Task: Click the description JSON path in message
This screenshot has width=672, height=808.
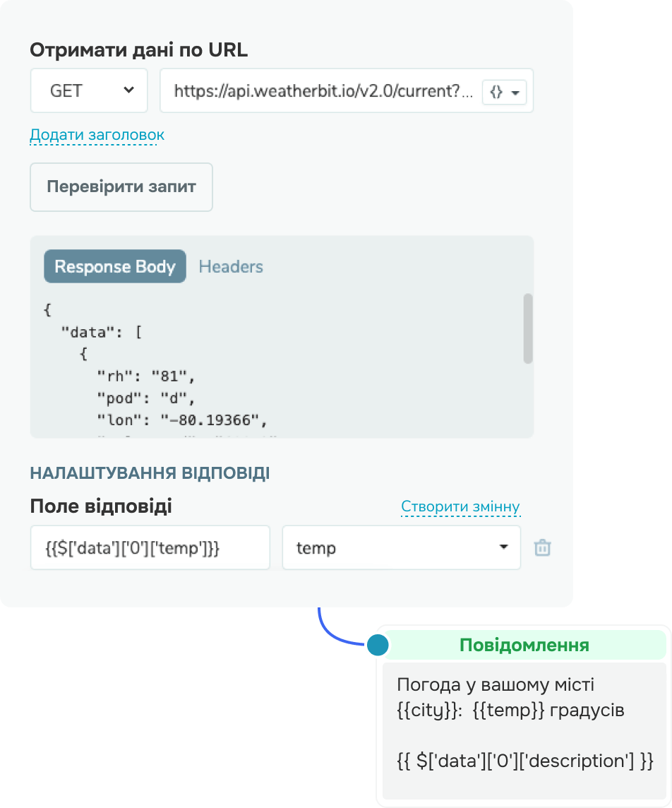Action: (524, 761)
